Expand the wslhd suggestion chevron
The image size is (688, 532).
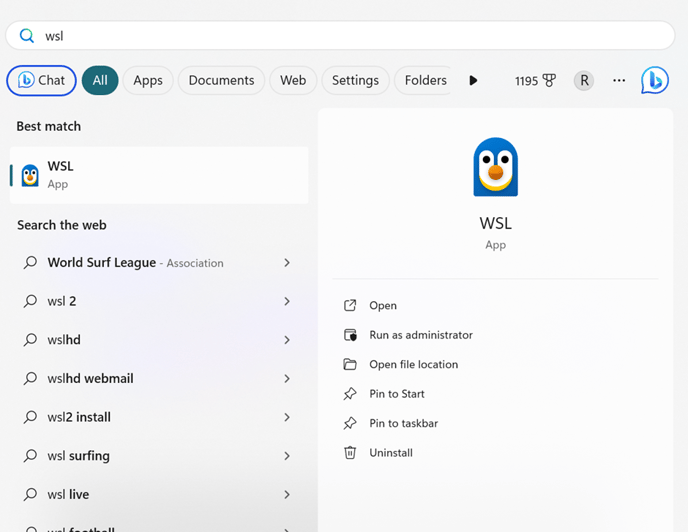click(287, 340)
